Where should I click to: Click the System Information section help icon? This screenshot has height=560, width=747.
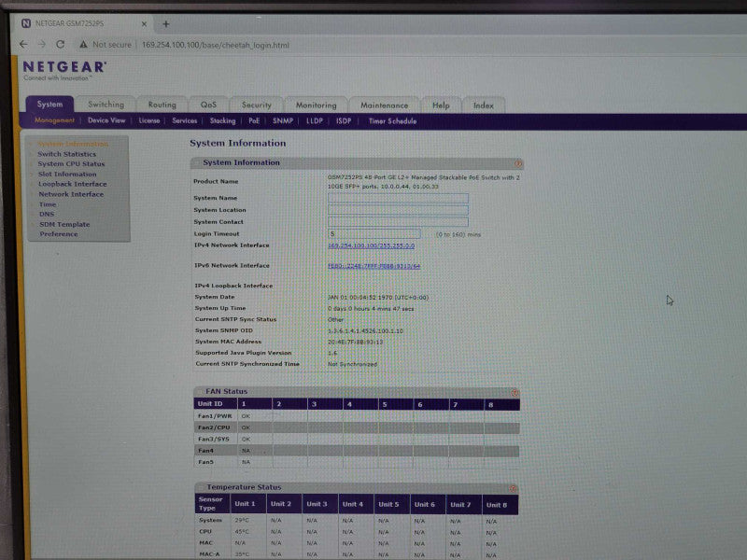coord(518,164)
